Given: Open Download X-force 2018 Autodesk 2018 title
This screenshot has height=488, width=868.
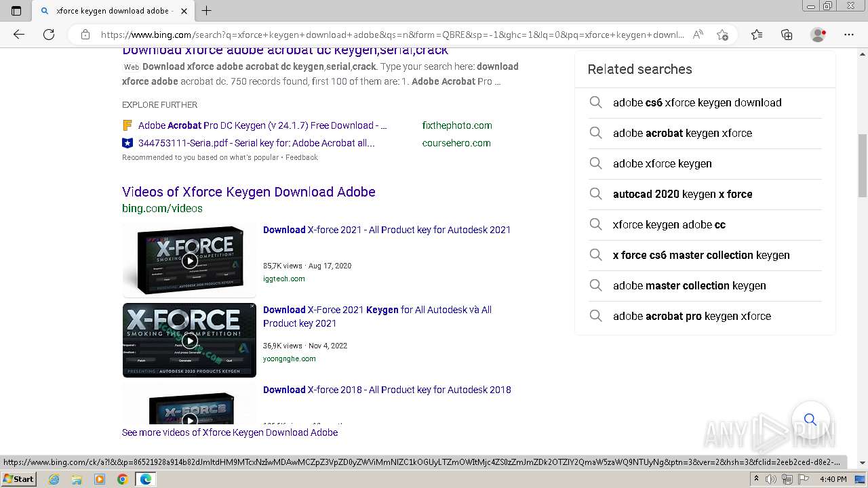Looking at the screenshot, I should (387, 390).
